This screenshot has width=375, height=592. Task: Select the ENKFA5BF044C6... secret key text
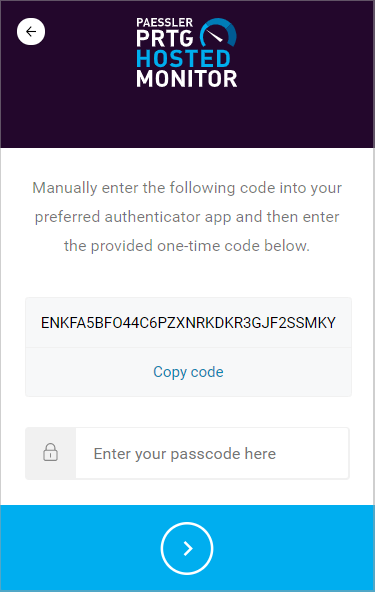tap(188, 323)
